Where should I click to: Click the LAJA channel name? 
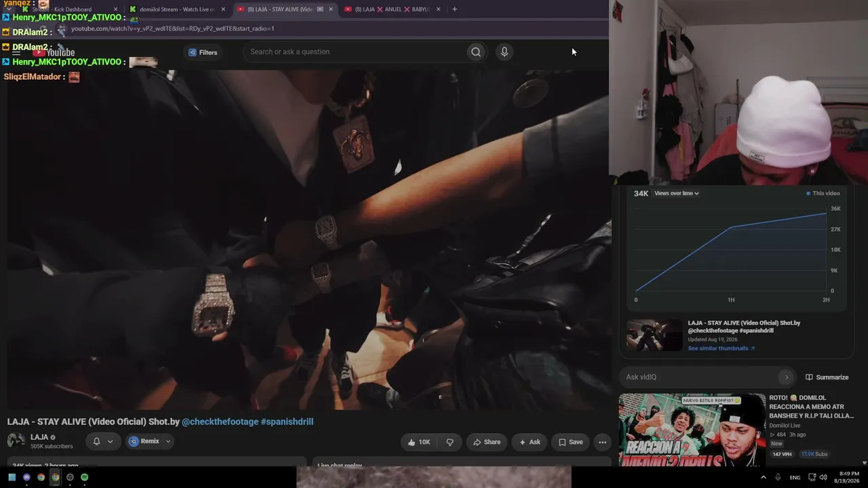39,437
